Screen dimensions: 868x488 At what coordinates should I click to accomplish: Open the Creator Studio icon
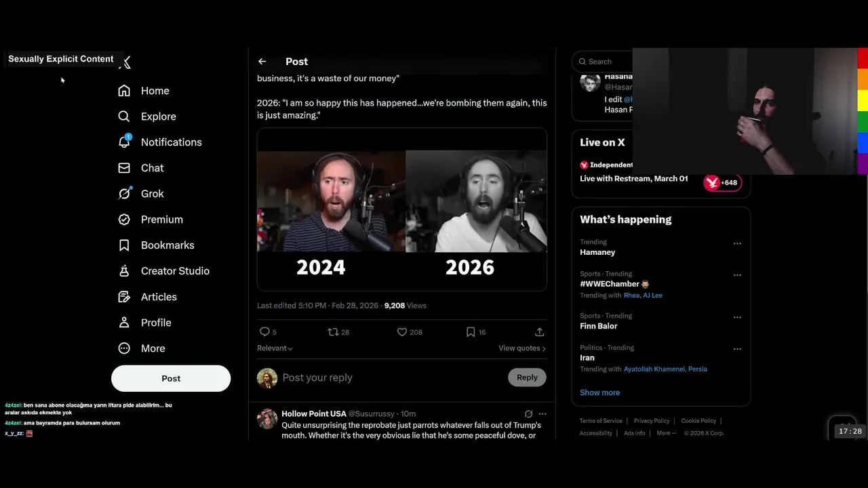[x=124, y=271]
